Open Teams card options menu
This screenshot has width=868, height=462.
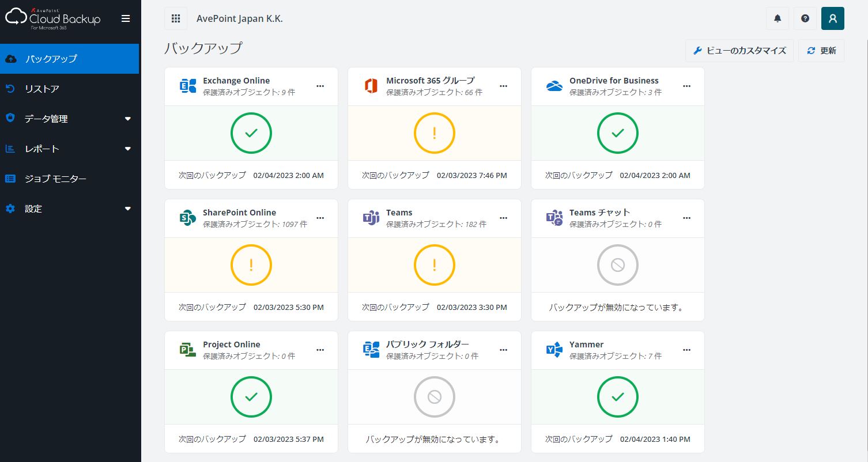(x=504, y=218)
